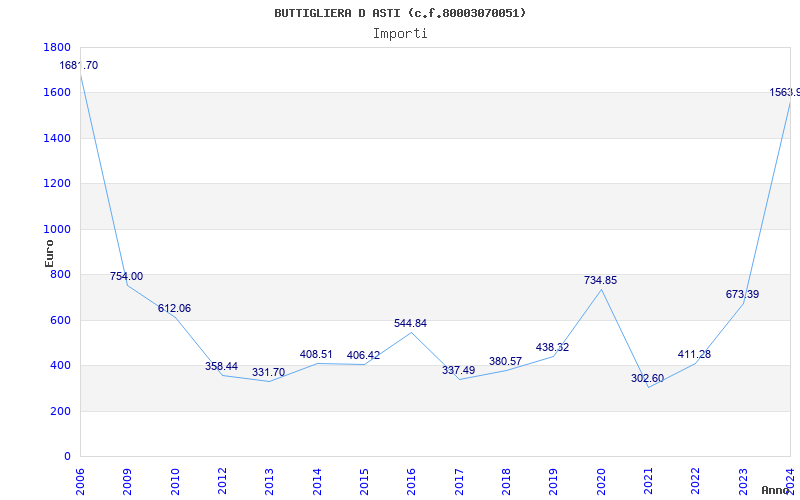Click the 337.49 data label
Screen dimensions: 800x500
click(x=458, y=370)
